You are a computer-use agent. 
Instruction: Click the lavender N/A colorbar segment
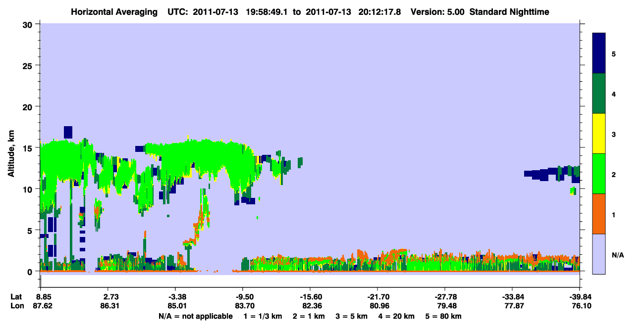[599, 254]
